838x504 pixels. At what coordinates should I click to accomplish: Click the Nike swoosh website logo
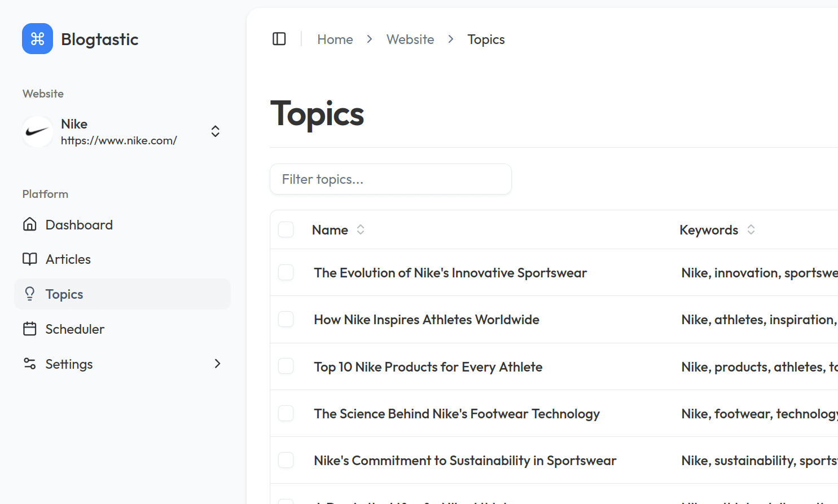[x=37, y=131]
